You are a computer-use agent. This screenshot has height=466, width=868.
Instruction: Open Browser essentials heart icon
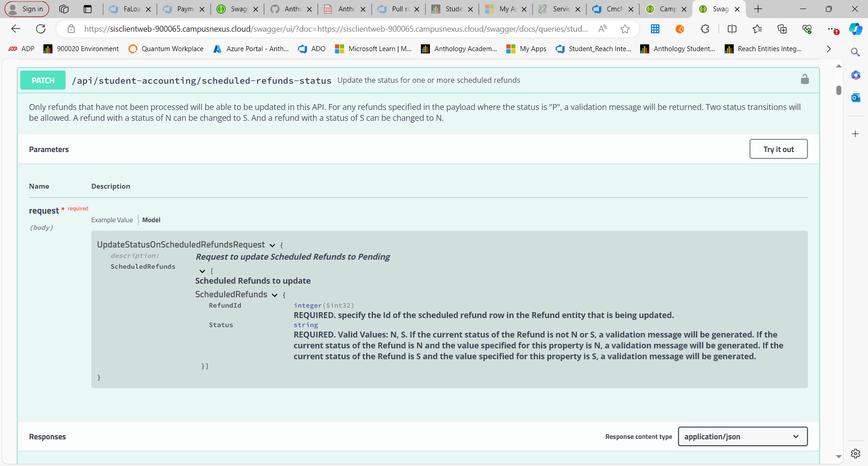point(807,29)
